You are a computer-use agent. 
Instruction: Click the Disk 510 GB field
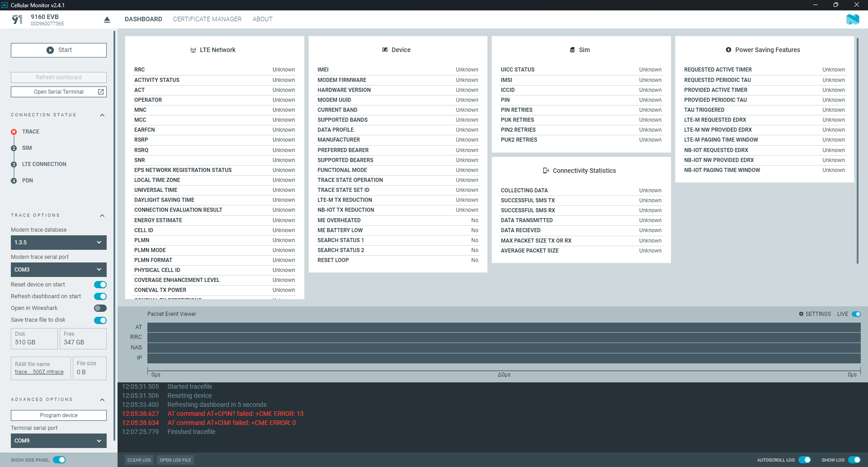point(34,338)
